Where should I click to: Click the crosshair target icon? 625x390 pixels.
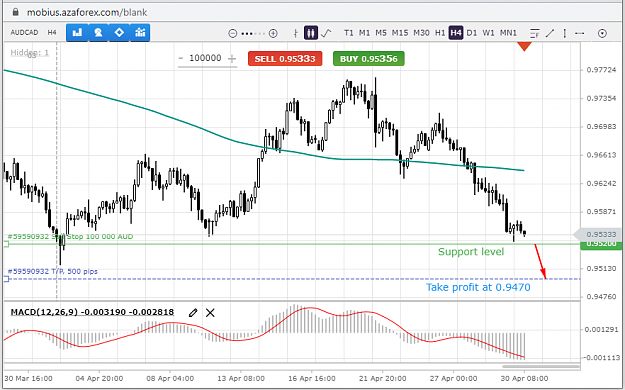602,33
